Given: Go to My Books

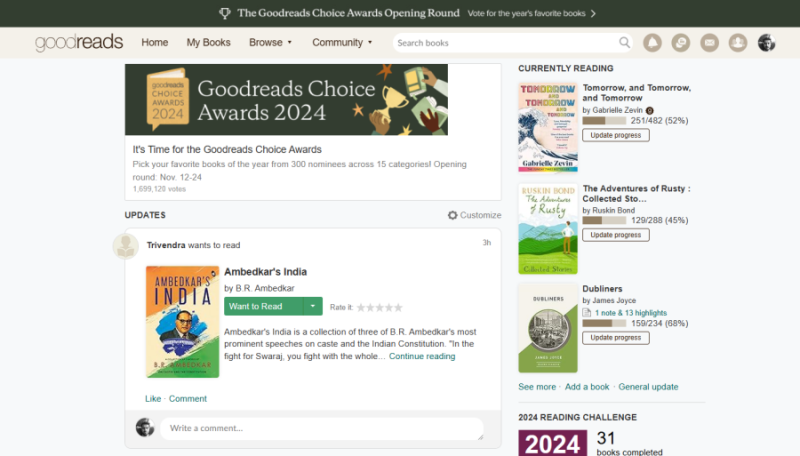Looking at the screenshot, I should [x=208, y=42].
